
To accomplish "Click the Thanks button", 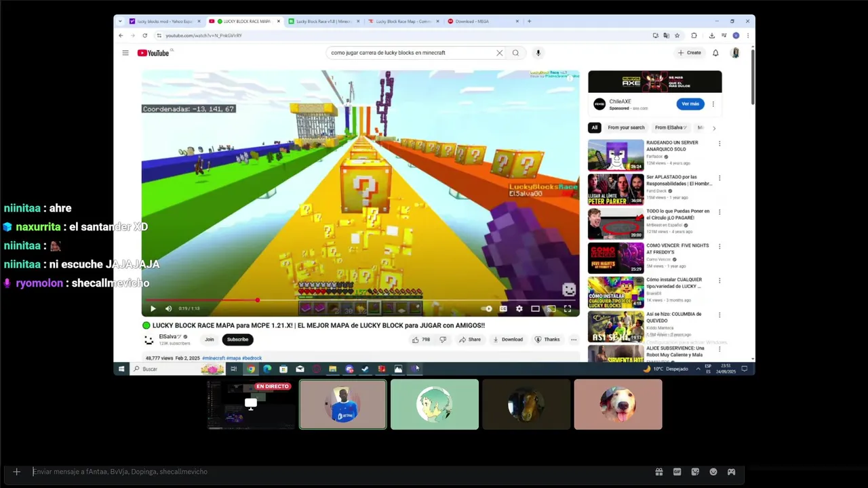I will click(547, 340).
